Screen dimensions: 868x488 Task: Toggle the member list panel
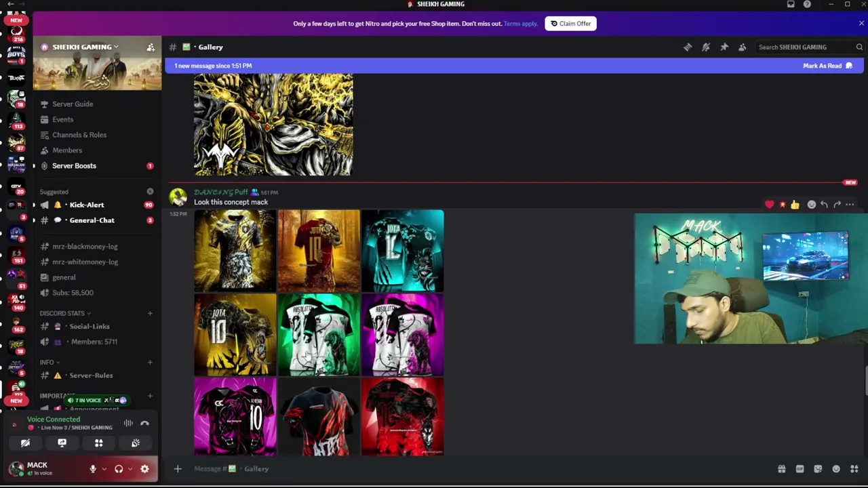pos(743,47)
